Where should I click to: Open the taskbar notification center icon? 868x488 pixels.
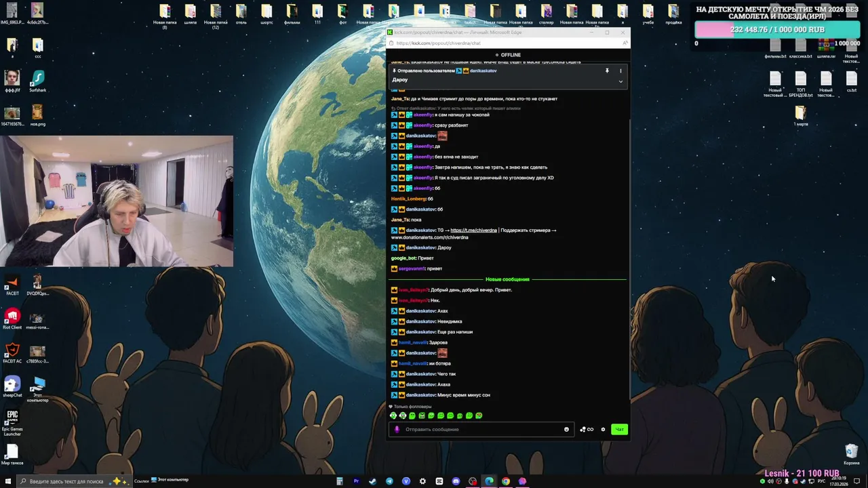[856, 481]
